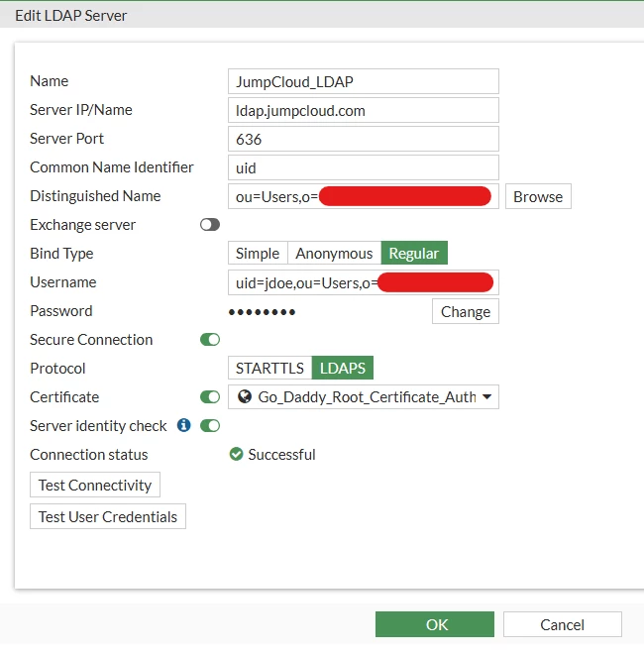Viewport: 644px width, 654px height.
Task: Select the Regular bind type
Action: click(414, 253)
